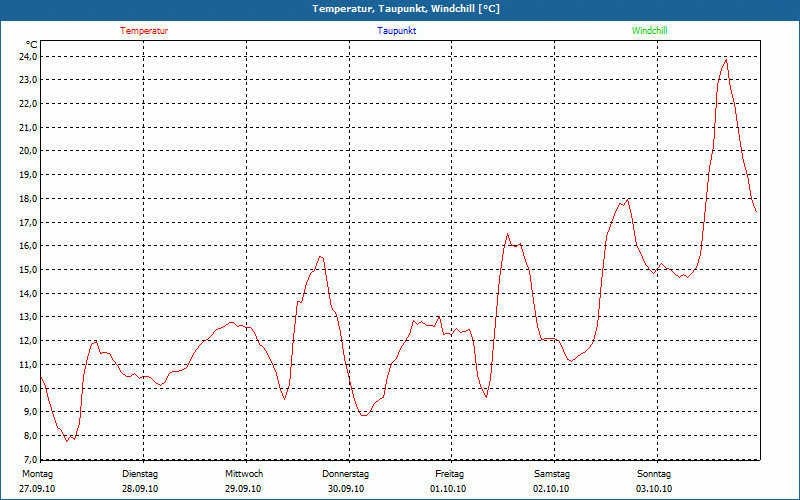Click the Samstag day label
This screenshot has width=800, height=500.
coord(552,474)
